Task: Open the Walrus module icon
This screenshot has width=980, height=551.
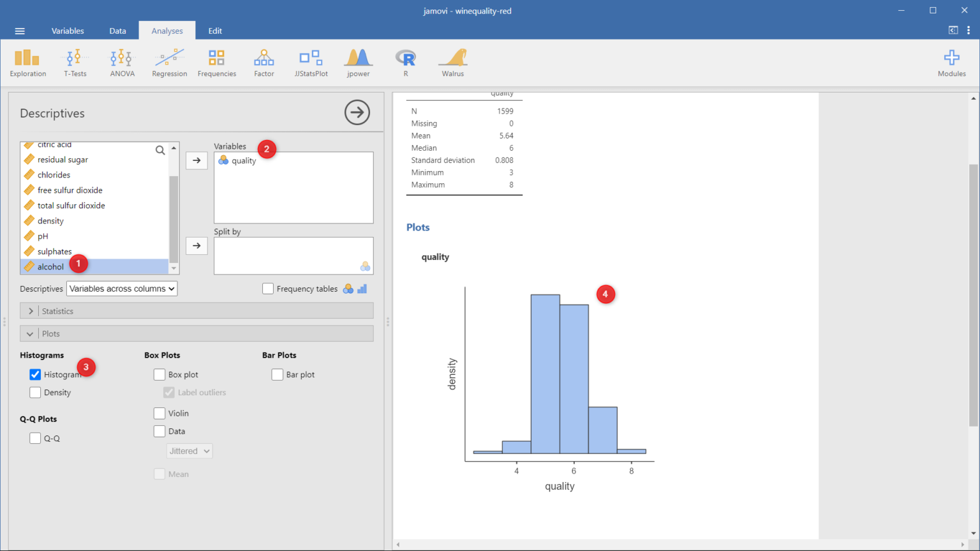Action: point(452,63)
